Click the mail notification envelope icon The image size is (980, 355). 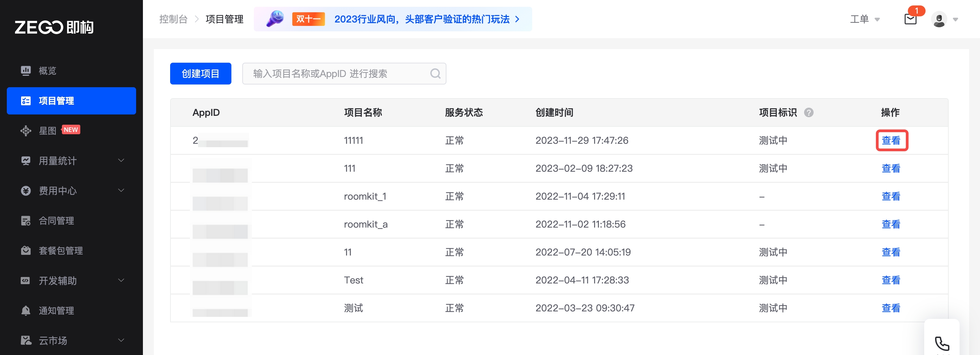pyautogui.click(x=910, y=19)
